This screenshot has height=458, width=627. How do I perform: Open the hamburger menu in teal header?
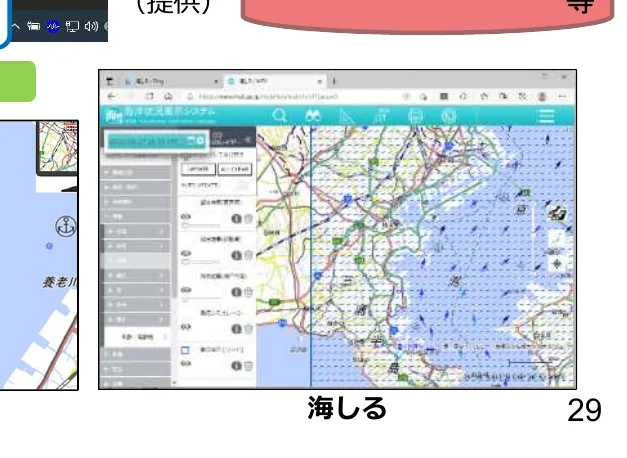546,116
